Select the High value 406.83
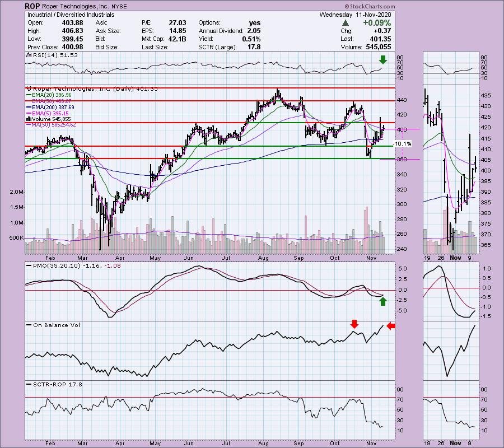Image resolution: width=504 pixels, height=448 pixels. tap(72, 31)
